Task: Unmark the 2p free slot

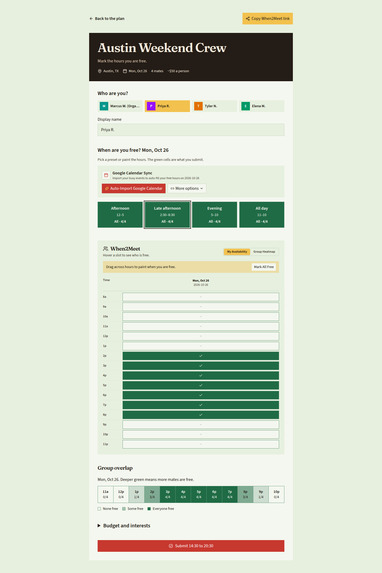Action: (x=201, y=356)
